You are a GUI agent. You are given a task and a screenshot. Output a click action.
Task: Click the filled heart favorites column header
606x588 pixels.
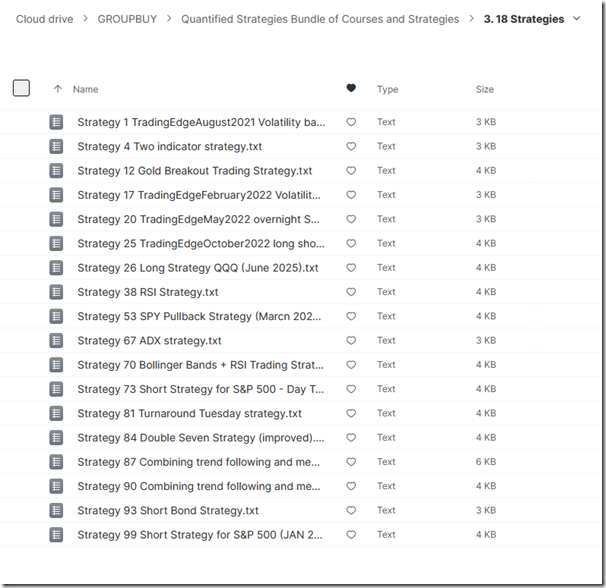pyautogui.click(x=351, y=89)
